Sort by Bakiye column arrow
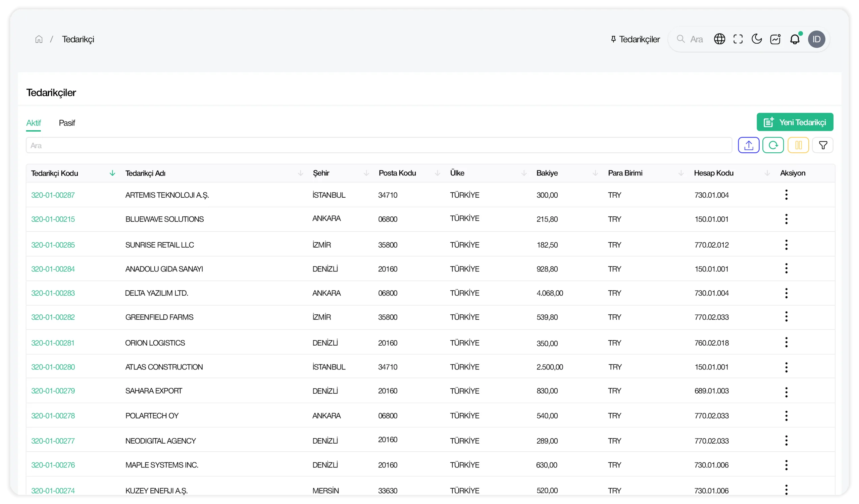This screenshot has height=504, width=859. click(596, 173)
